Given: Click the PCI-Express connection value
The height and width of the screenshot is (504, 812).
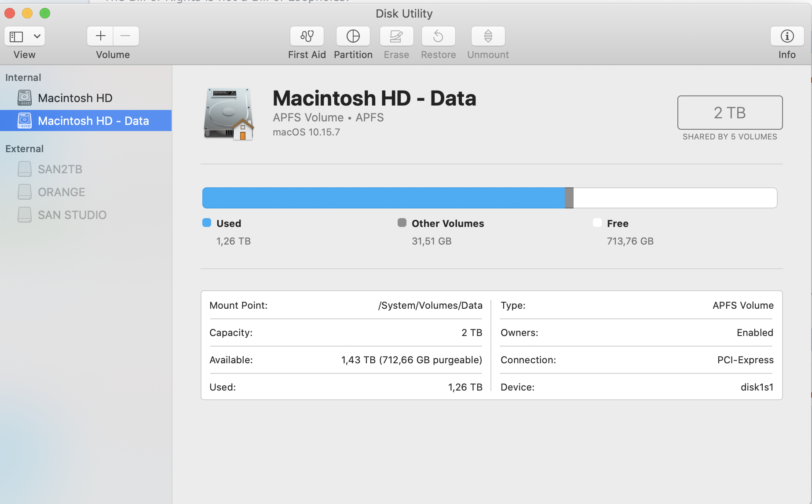Looking at the screenshot, I should click(x=746, y=360).
